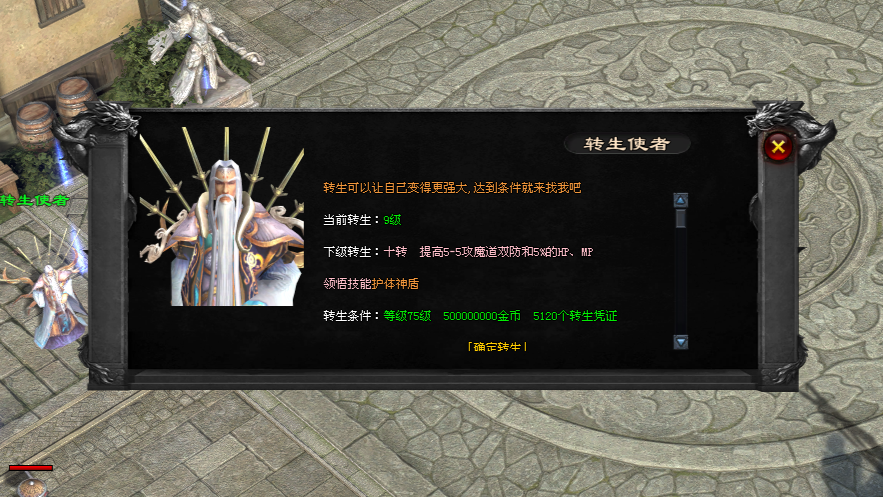
Task: Click the scrollbar down arrow
Action: 681,342
